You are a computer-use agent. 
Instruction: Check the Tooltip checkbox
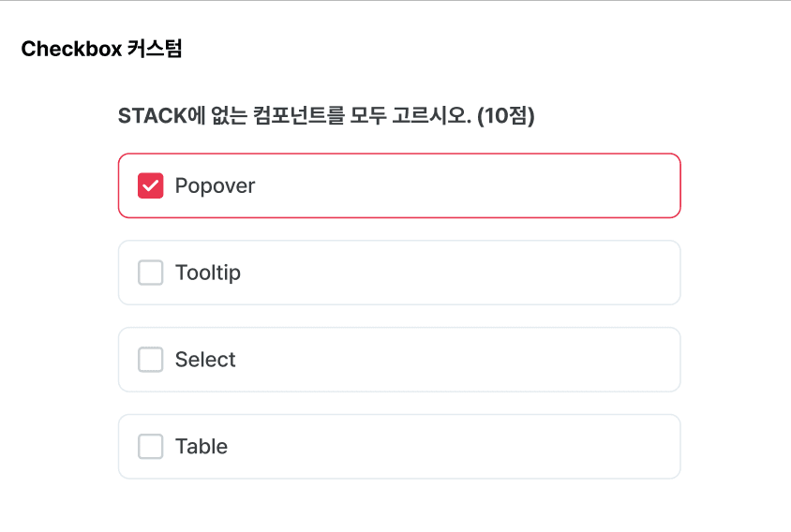pyautogui.click(x=150, y=273)
